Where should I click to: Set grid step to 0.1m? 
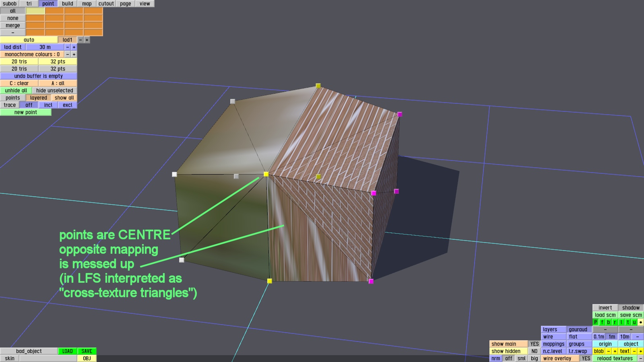[x=599, y=337]
